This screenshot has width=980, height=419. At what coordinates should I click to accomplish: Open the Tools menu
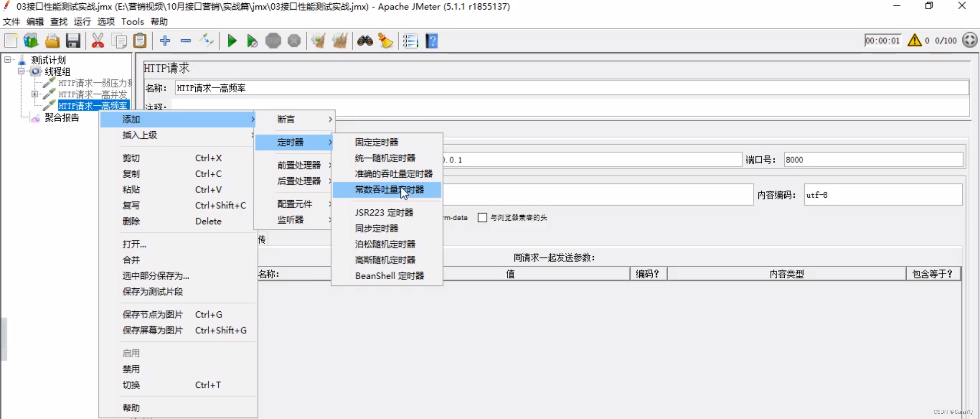(133, 22)
